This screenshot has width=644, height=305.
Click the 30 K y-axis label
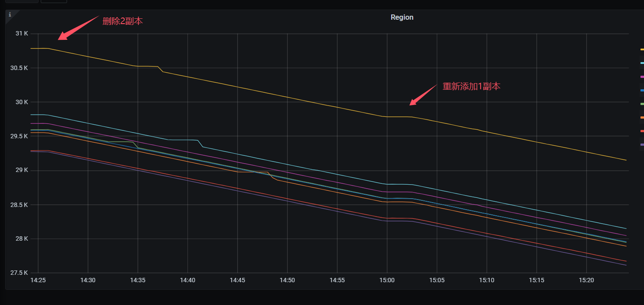[22, 102]
